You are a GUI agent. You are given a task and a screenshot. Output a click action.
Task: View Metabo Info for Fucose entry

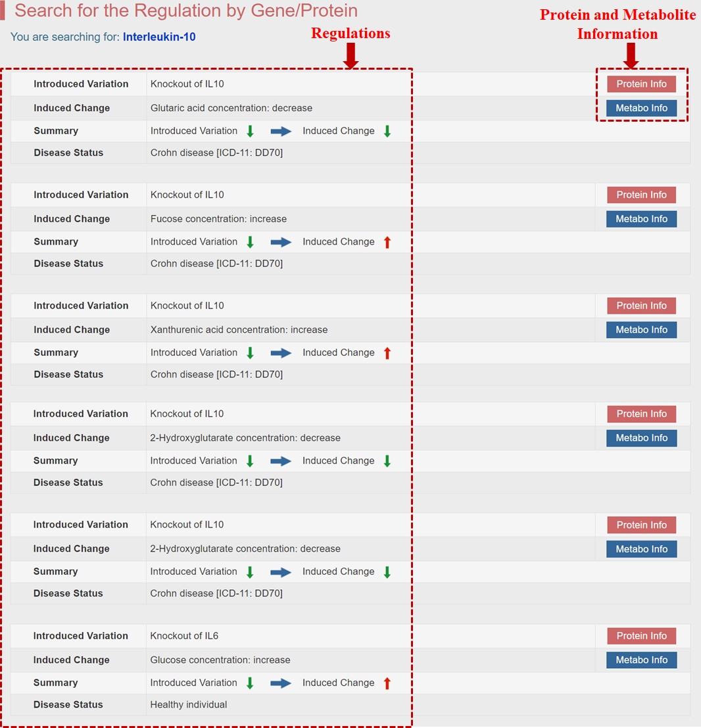pyautogui.click(x=641, y=219)
